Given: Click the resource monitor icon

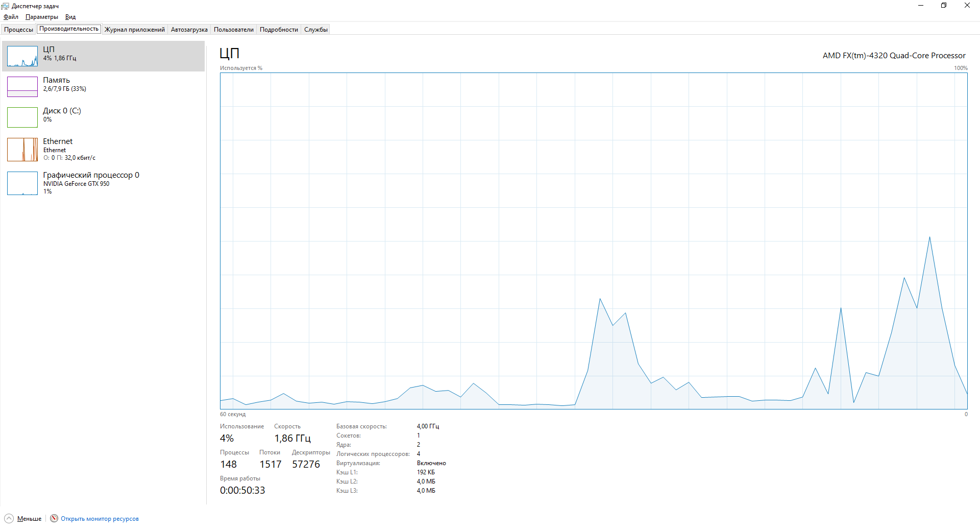Looking at the screenshot, I should (54, 518).
